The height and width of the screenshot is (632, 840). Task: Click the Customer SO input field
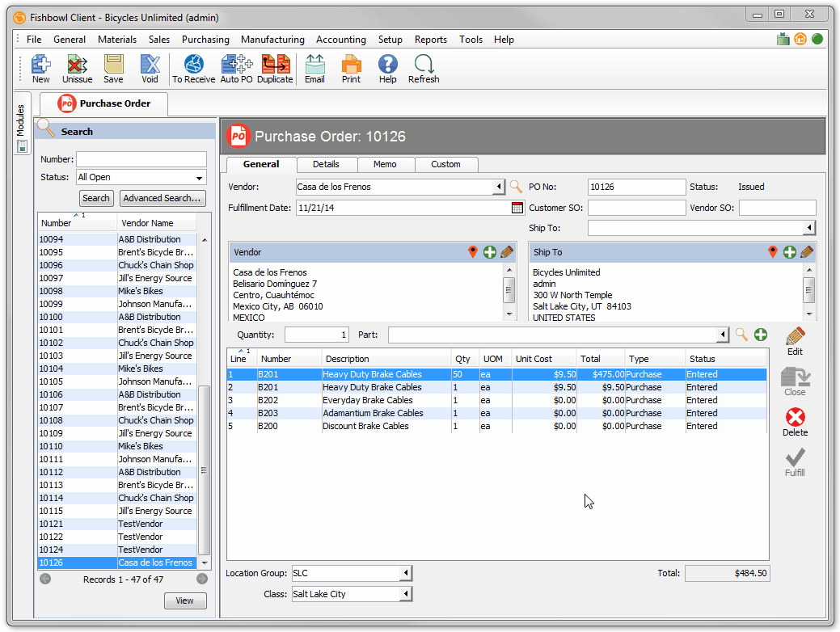click(x=636, y=208)
